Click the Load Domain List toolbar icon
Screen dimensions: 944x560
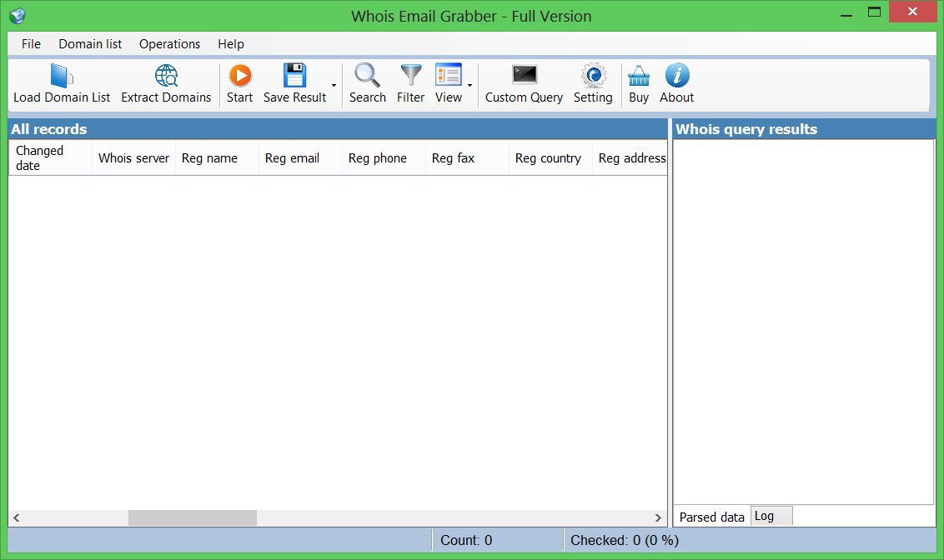click(62, 76)
